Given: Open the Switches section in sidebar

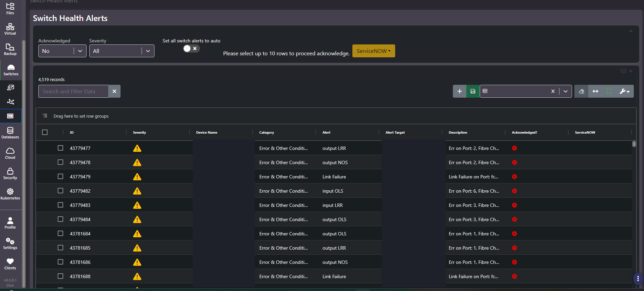Looking at the screenshot, I should click(11, 70).
